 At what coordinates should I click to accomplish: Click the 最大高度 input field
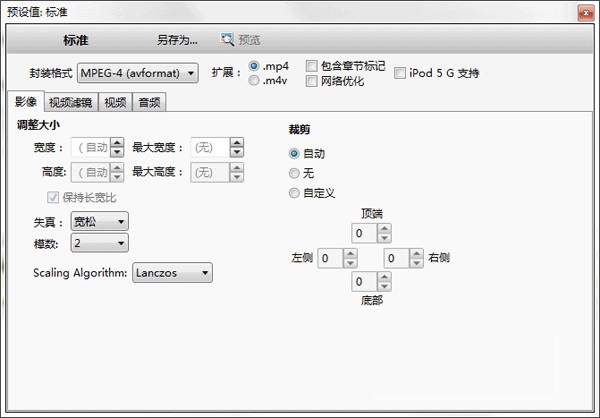tap(210, 172)
